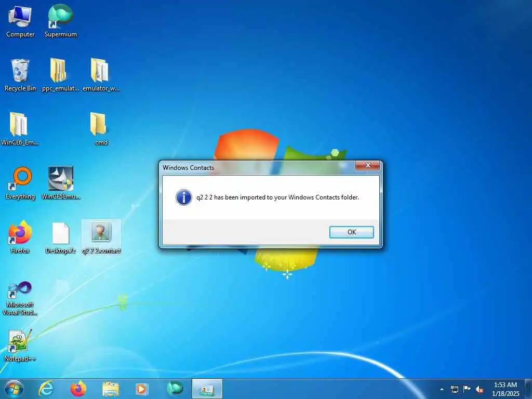Image resolution: width=532 pixels, height=399 pixels.
Task: Select the Recycle Bin icon
Action: click(x=20, y=75)
